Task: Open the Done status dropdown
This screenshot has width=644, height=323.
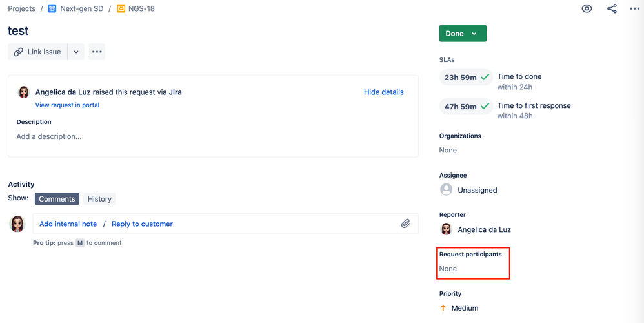Action: 463,34
